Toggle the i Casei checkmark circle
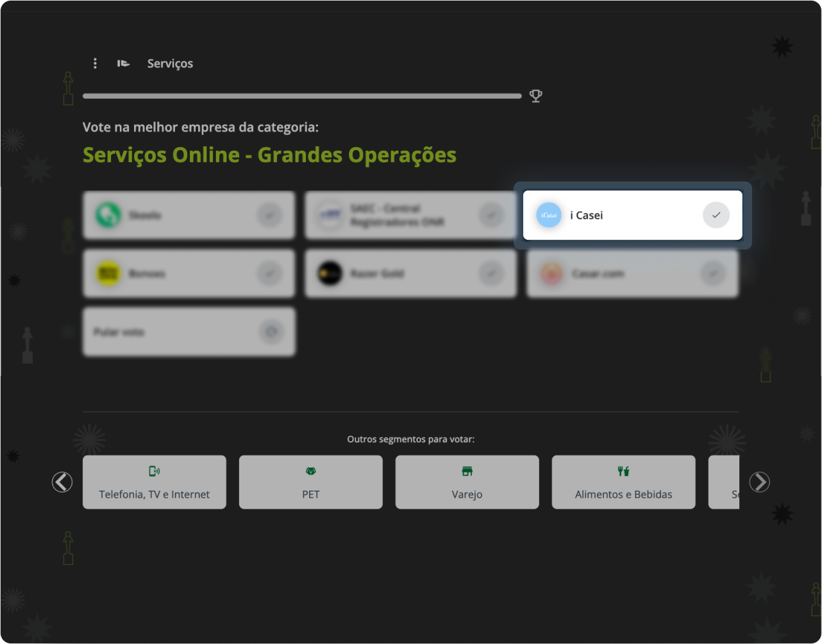Image resolution: width=822 pixels, height=644 pixels. [x=716, y=215]
